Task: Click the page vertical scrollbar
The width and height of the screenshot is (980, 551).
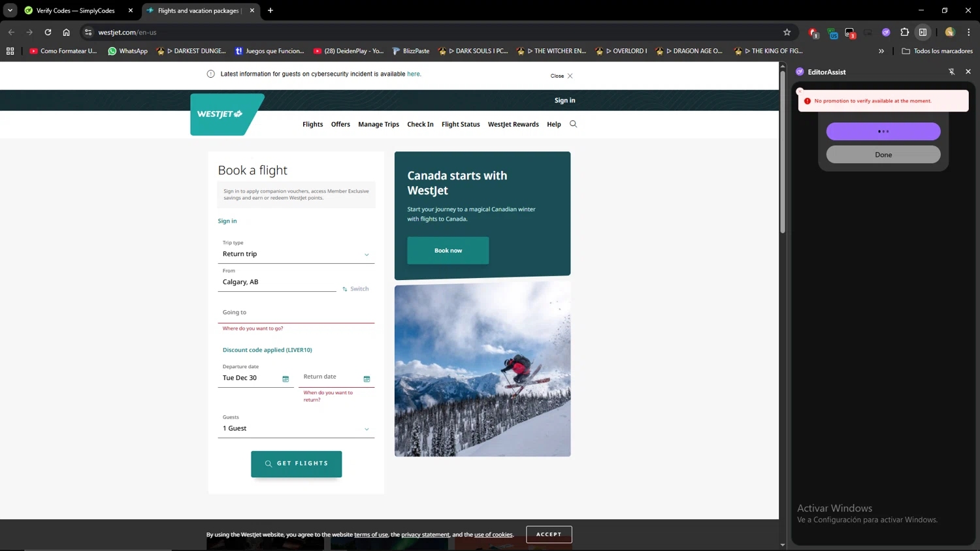Action: coord(783,151)
